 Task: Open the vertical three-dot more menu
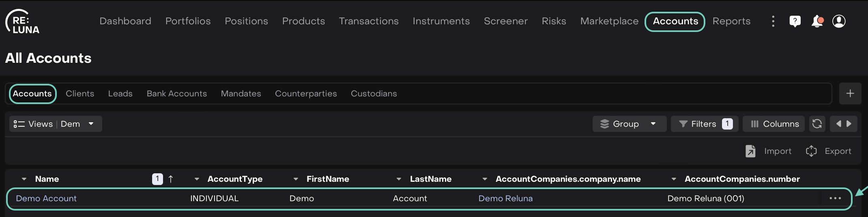pos(773,21)
